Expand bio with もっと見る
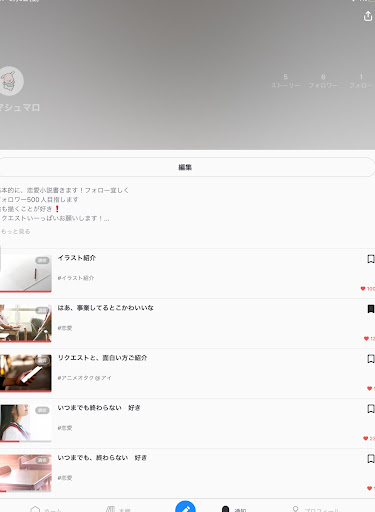 coord(15,231)
